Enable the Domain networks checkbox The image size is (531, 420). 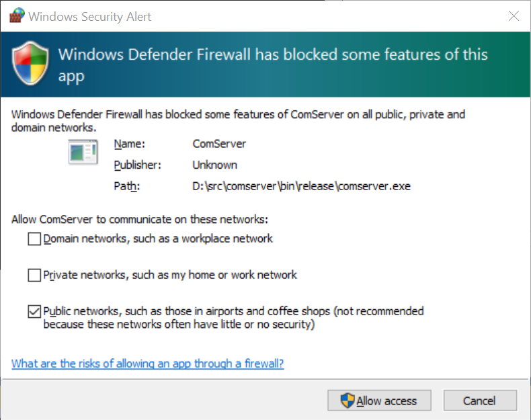click(34, 239)
